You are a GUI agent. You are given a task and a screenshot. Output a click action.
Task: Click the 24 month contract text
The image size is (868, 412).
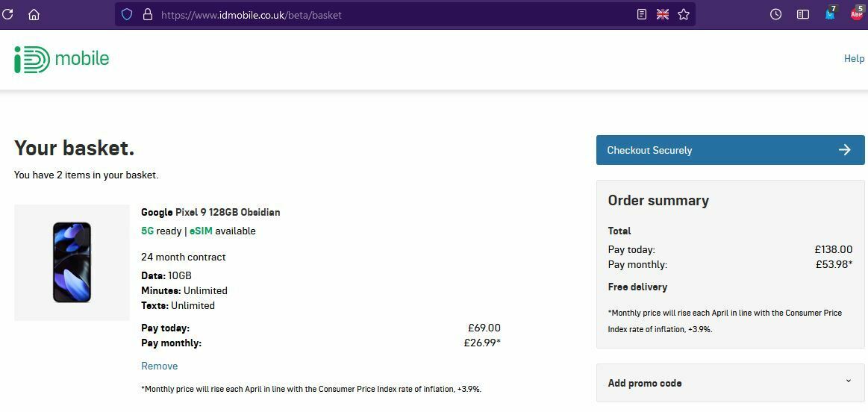pos(184,257)
